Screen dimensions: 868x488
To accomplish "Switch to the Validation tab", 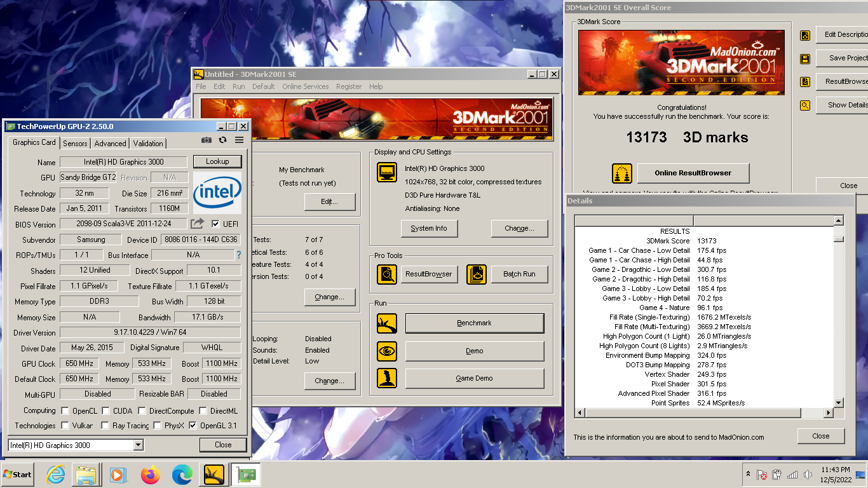I will pyautogui.click(x=148, y=144).
